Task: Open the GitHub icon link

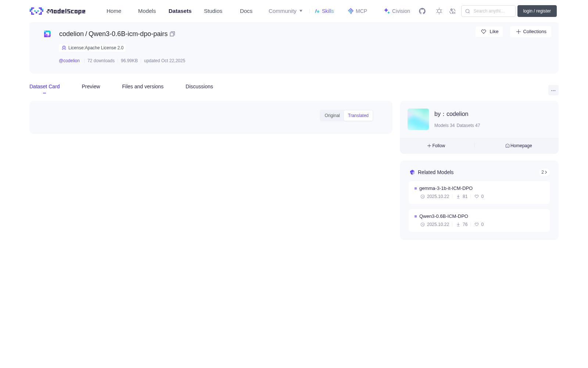Action: (x=422, y=11)
